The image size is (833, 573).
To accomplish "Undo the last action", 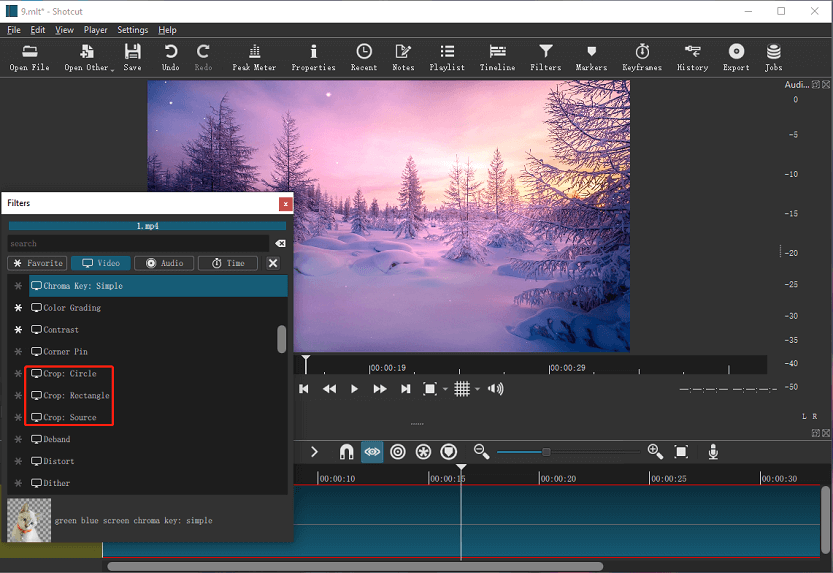I will [x=171, y=57].
